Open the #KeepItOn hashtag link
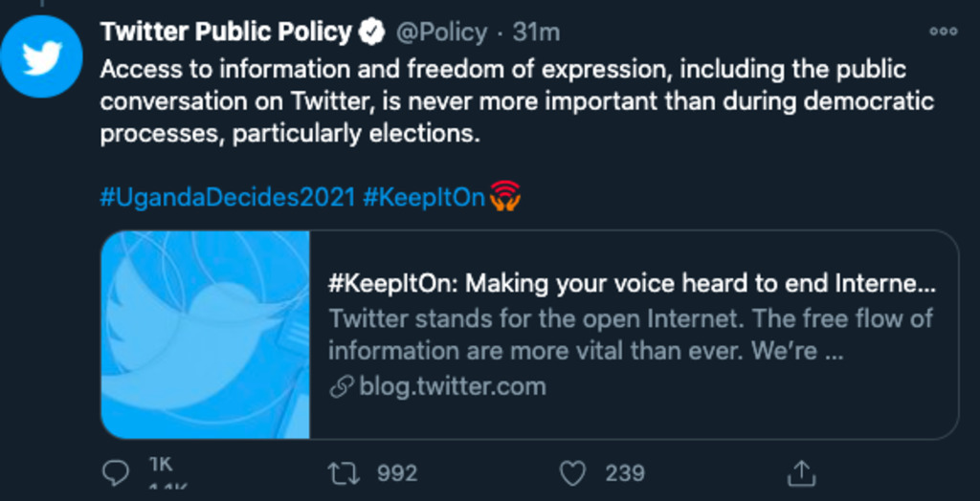Screen dimensions: 980x501 tap(424, 198)
